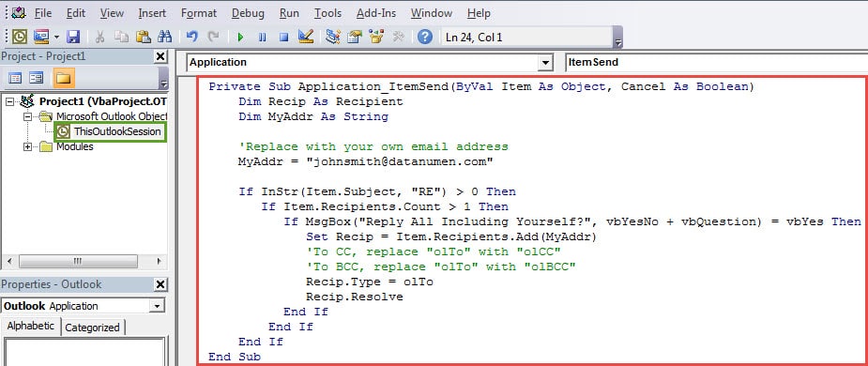The height and width of the screenshot is (366, 868).
Task: Click the ItemSend procedure combo box
Action: [716, 63]
